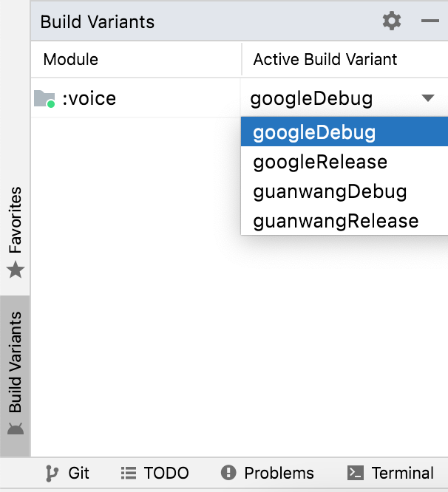This screenshot has height=492, width=448.
Task: Open the Build Variants gear settings
Action: point(392,21)
